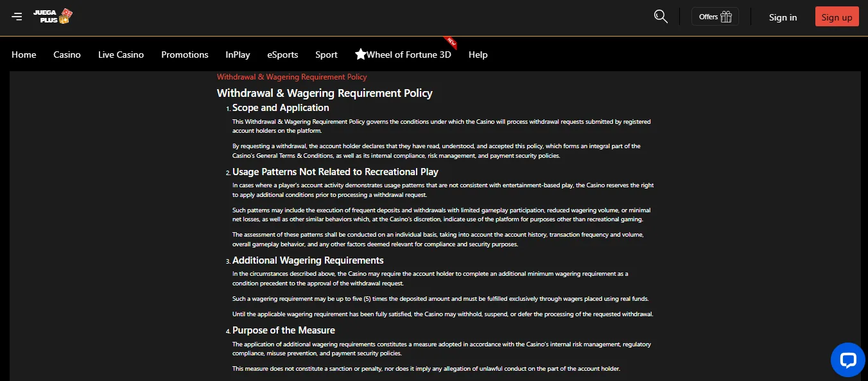Screen dimensions: 868x381
Task: Select InPlay in the navigation bar
Action: (238, 55)
